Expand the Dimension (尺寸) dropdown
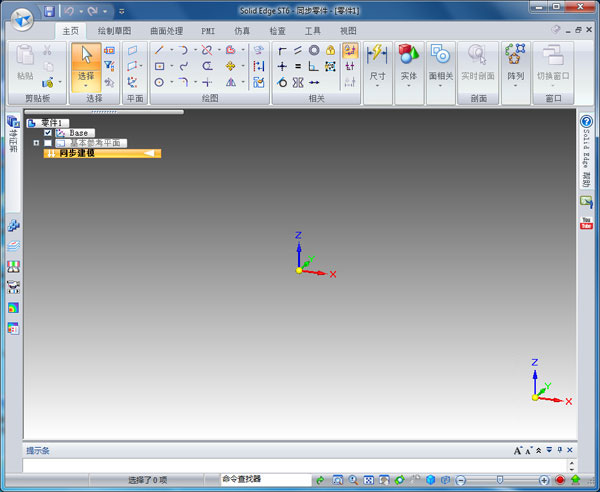This screenshot has width=600, height=492. click(x=377, y=86)
